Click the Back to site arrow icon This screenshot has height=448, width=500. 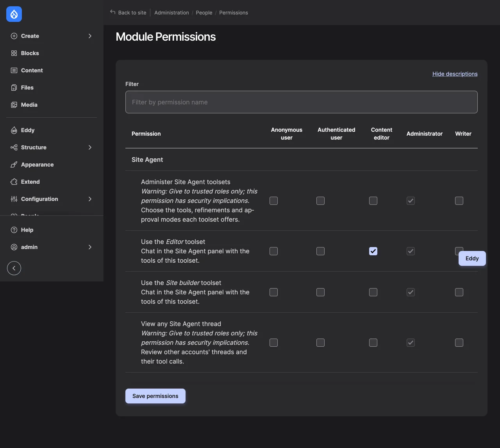click(x=113, y=12)
